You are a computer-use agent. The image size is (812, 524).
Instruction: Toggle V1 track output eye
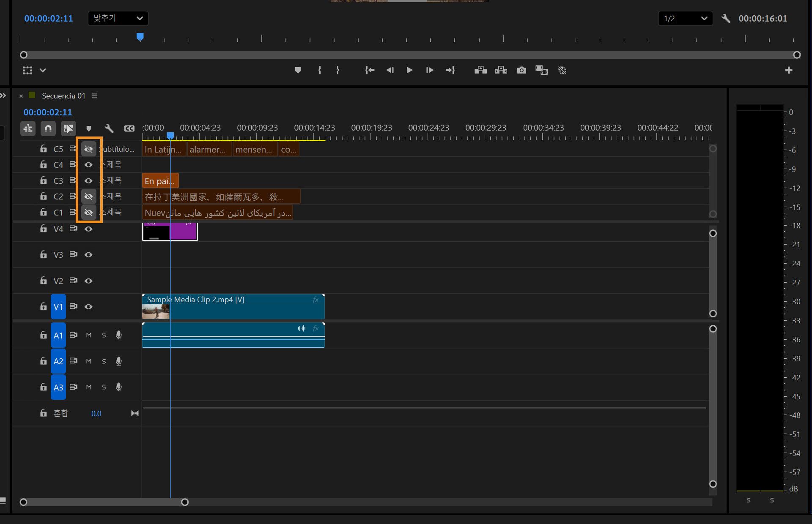click(x=88, y=307)
